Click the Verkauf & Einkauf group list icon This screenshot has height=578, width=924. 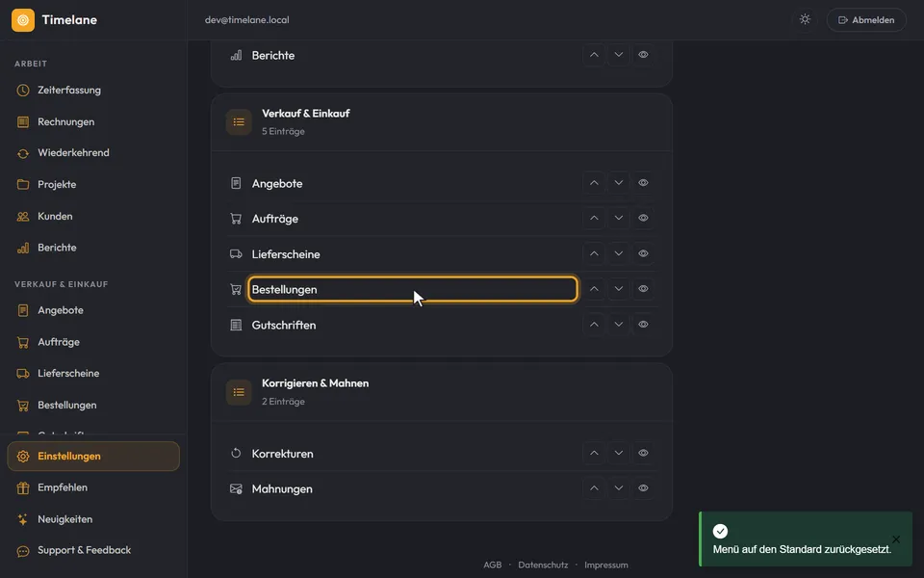239,122
